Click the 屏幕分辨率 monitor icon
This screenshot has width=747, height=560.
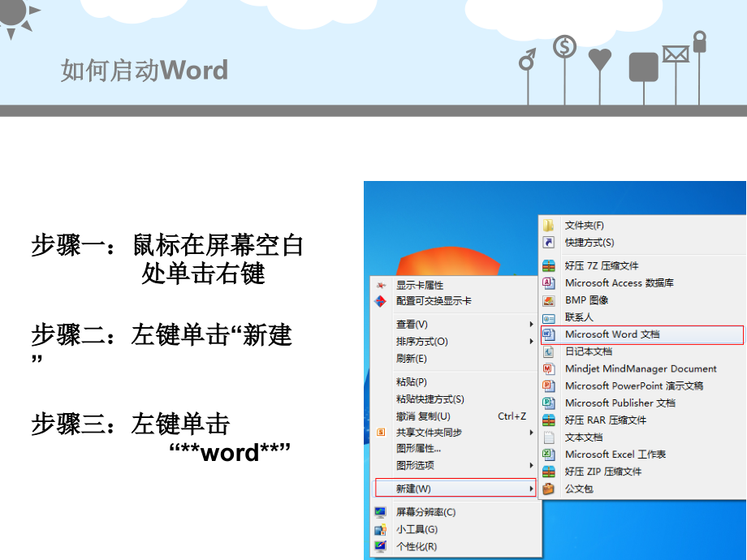tap(380, 512)
